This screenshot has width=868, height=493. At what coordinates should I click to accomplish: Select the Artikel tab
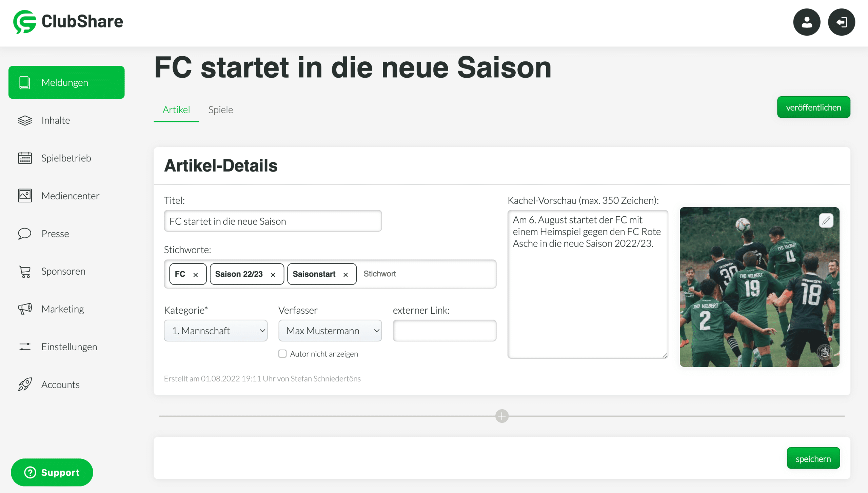click(x=176, y=110)
